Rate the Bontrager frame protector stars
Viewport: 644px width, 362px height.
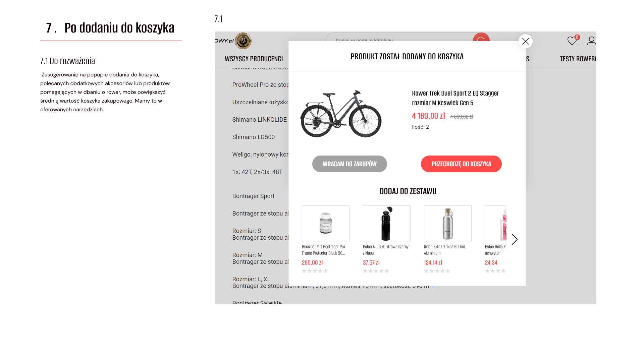(315, 271)
